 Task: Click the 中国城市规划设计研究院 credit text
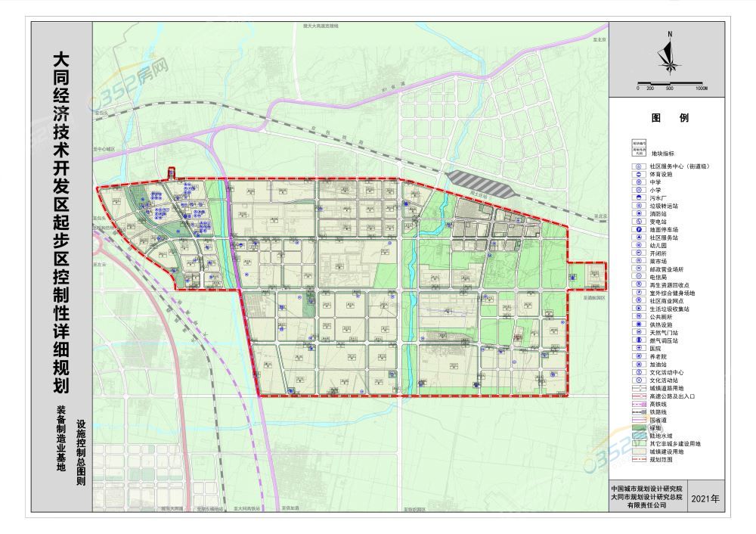pos(647,489)
